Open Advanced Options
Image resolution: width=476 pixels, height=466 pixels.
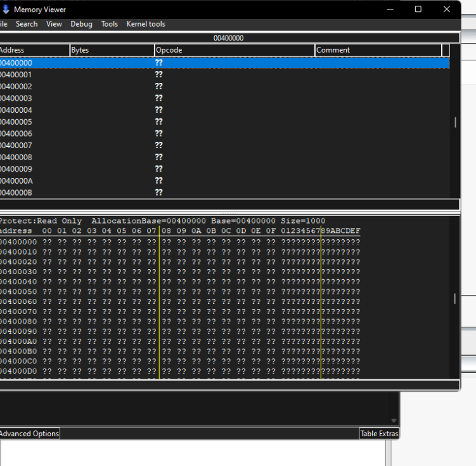(29, 434)
